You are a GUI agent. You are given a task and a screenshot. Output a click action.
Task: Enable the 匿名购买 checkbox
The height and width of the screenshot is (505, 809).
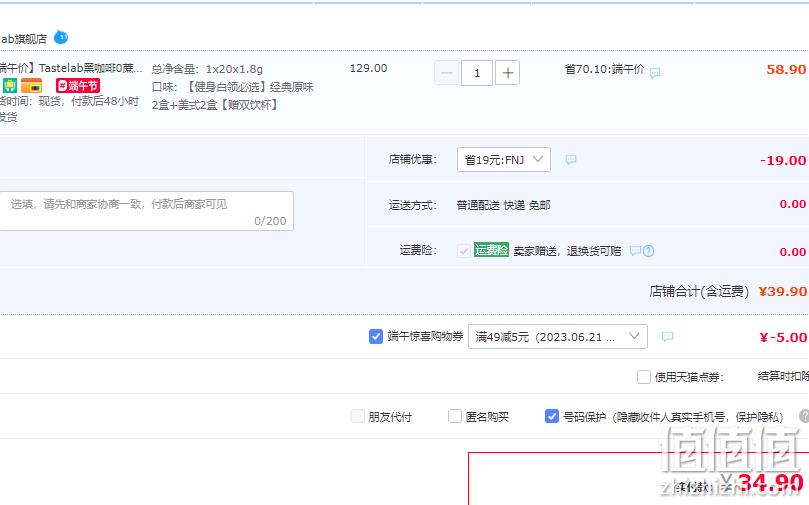[x=455, y=416]
